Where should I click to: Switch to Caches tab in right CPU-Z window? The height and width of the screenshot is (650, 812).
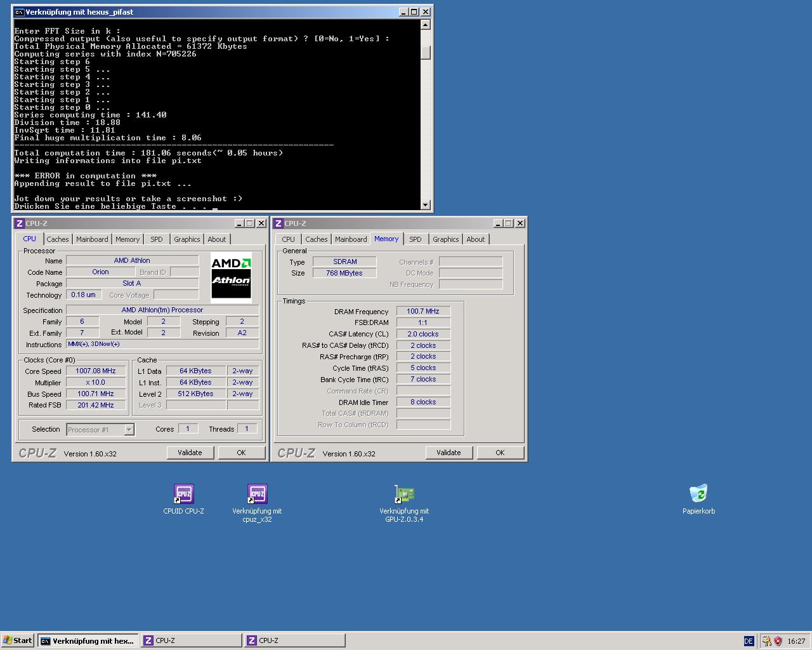click(x=316, y=239)
